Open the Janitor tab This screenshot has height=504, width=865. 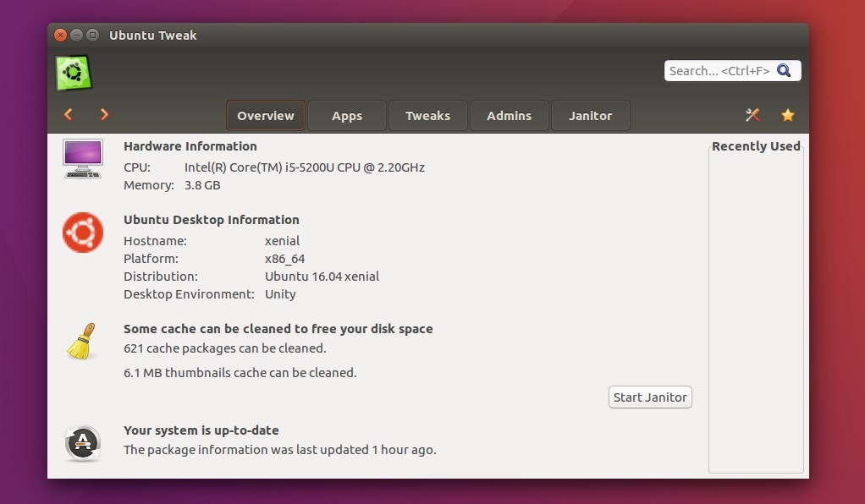click(x=590, y=116)
